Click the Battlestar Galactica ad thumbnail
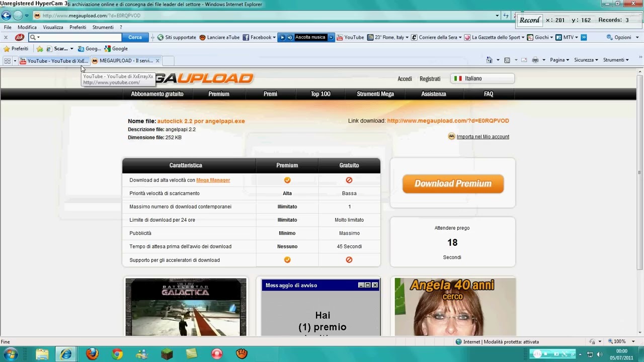644x362 pixels. click(x=186, y=307)
